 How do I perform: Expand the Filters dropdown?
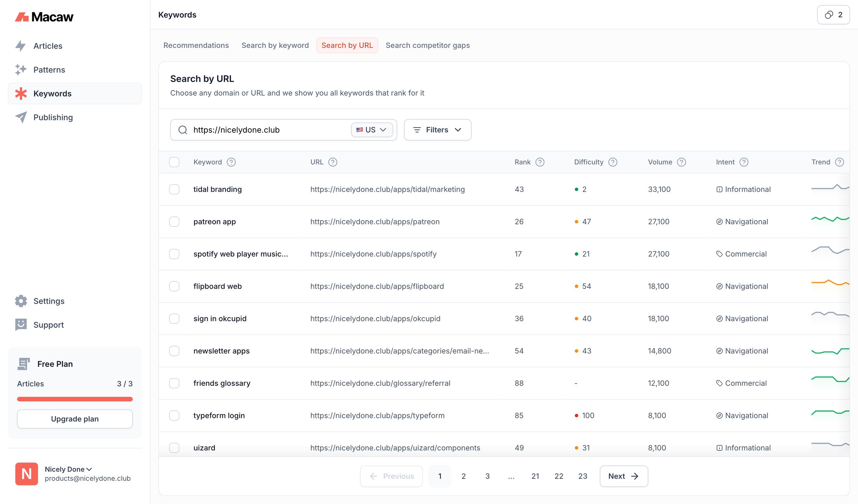(438, 130)
